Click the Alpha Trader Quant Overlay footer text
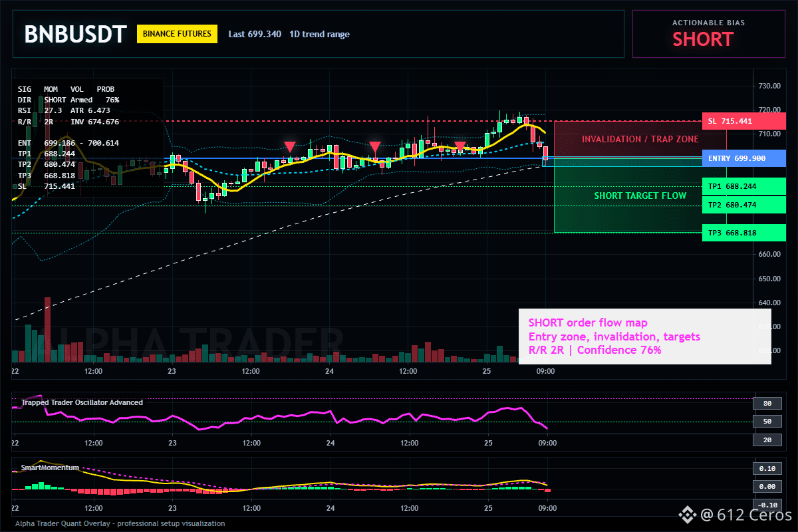 pyautogui.click(x=120, y=523)
